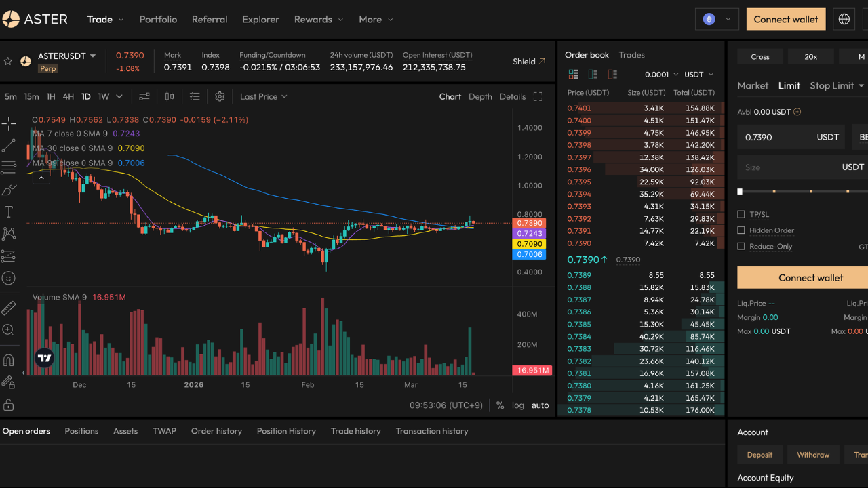Check the Hidden Order option

(x=741, y=230)
